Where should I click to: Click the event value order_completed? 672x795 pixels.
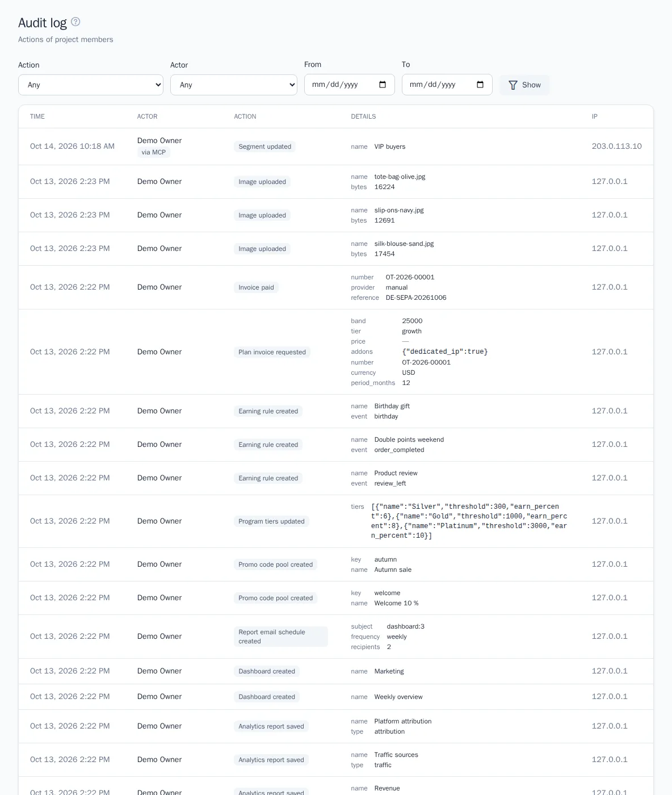(400, 450)
